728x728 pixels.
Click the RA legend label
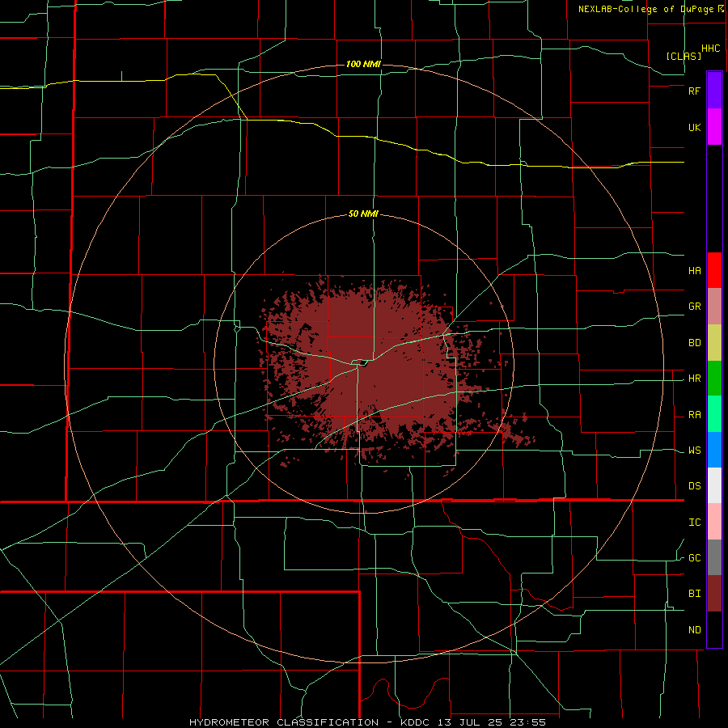[694, 415]
